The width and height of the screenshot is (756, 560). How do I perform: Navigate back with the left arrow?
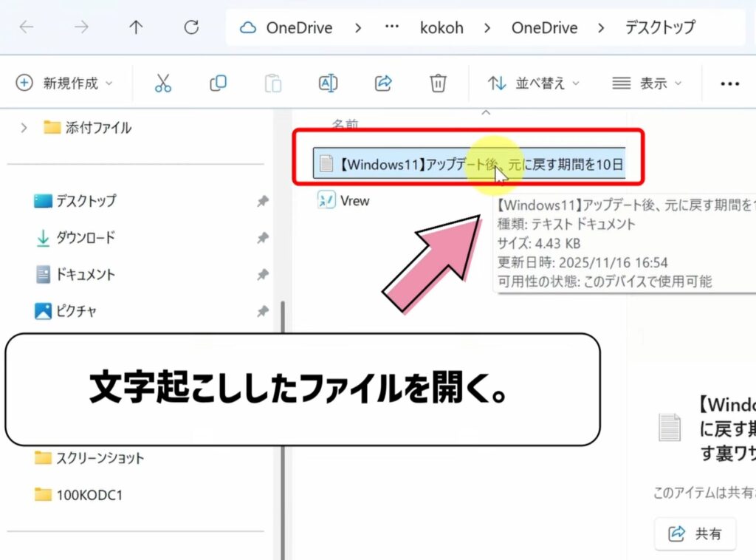27,28
